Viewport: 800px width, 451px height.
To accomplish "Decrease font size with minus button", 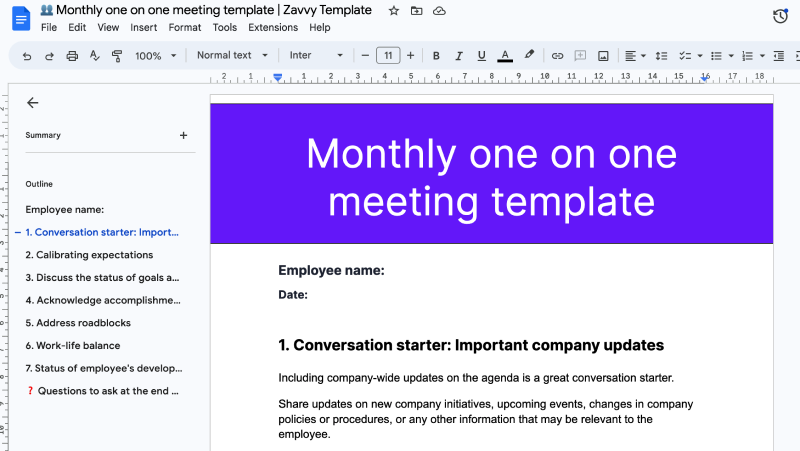I will click(x=365, y=56).
